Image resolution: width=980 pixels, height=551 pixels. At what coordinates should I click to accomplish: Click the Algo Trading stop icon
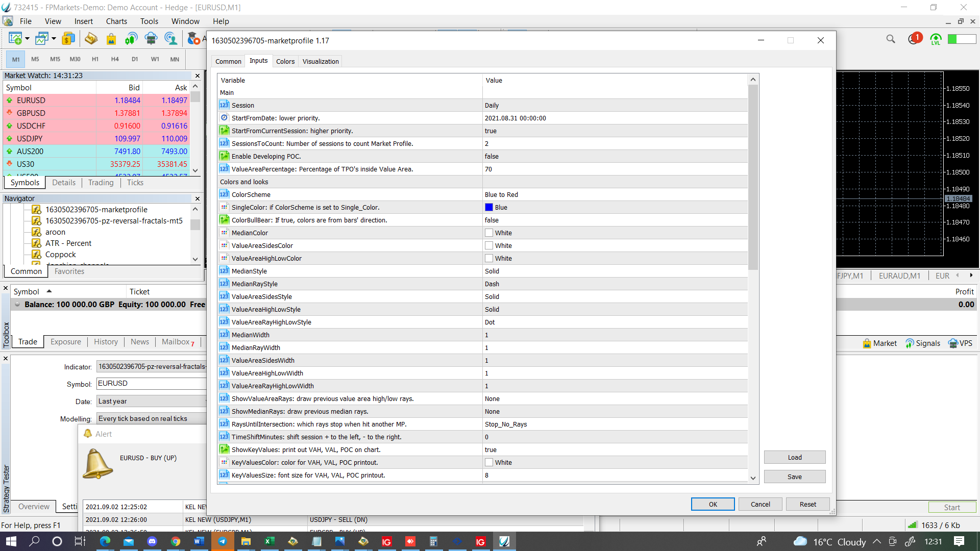coord(193,39)
